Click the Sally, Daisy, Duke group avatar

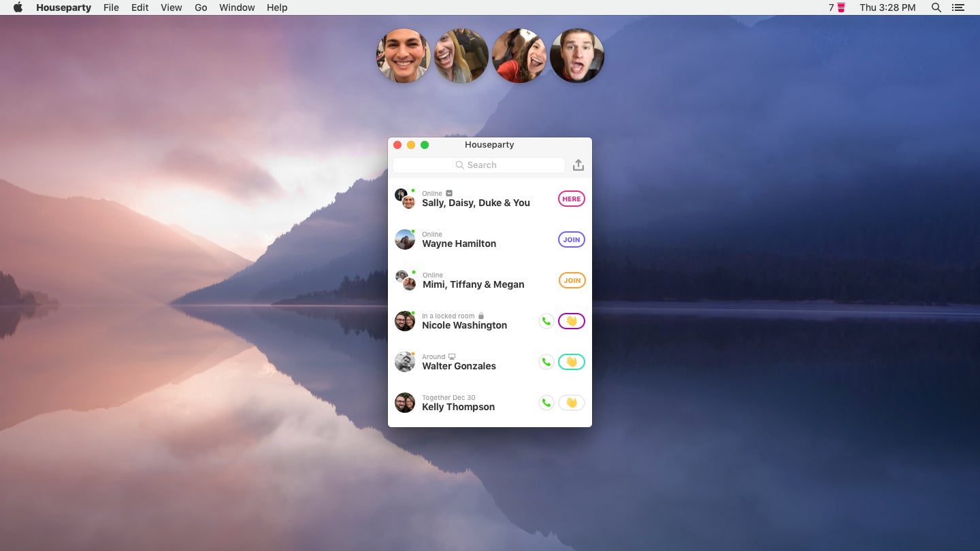coord(405,199)
